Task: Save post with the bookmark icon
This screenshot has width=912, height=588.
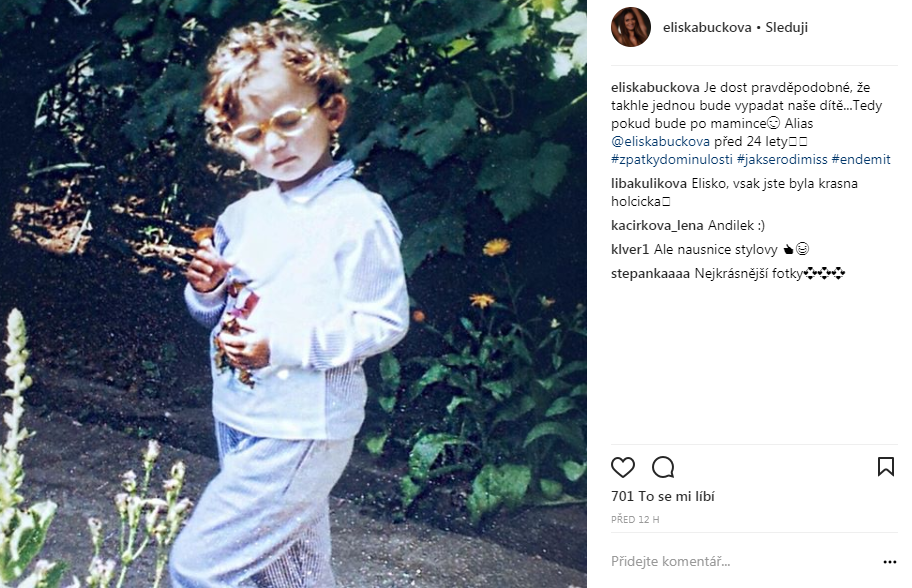Action: [885, 466]
